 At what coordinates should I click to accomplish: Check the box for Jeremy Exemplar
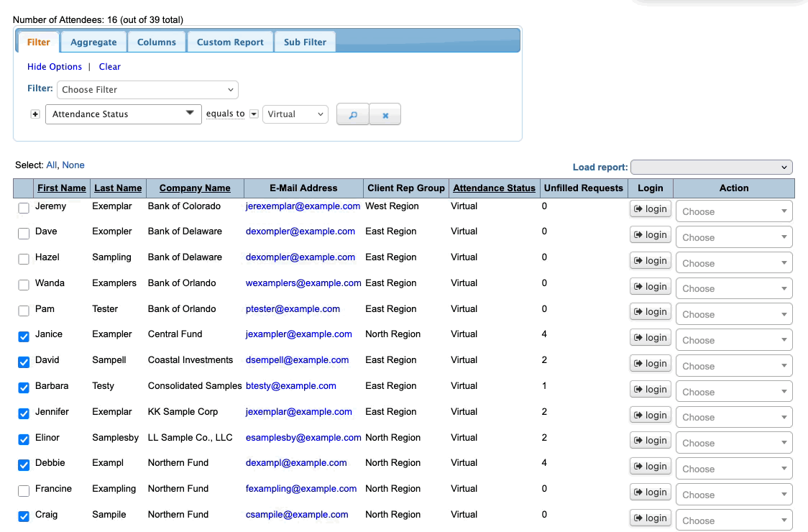(24, 208)
